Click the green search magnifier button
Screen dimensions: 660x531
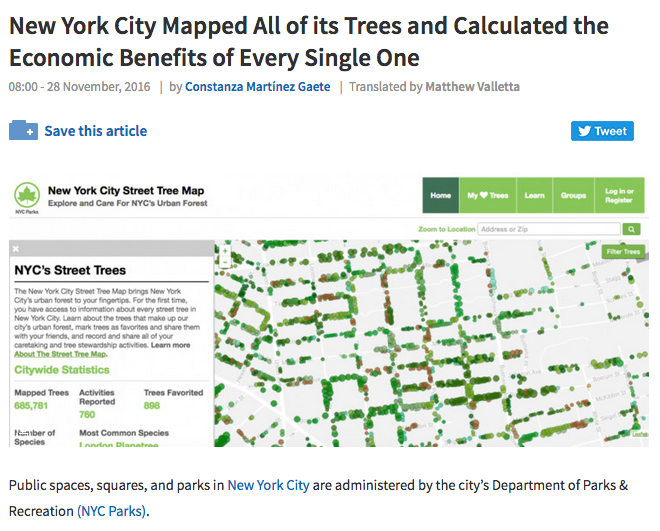(x=631, y=229)
